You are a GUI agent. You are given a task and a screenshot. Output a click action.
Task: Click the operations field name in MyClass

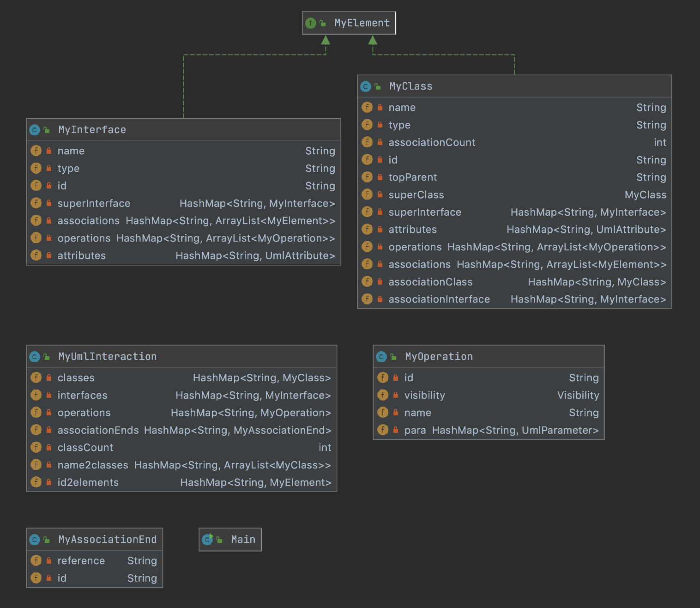(x=416, y=247)
